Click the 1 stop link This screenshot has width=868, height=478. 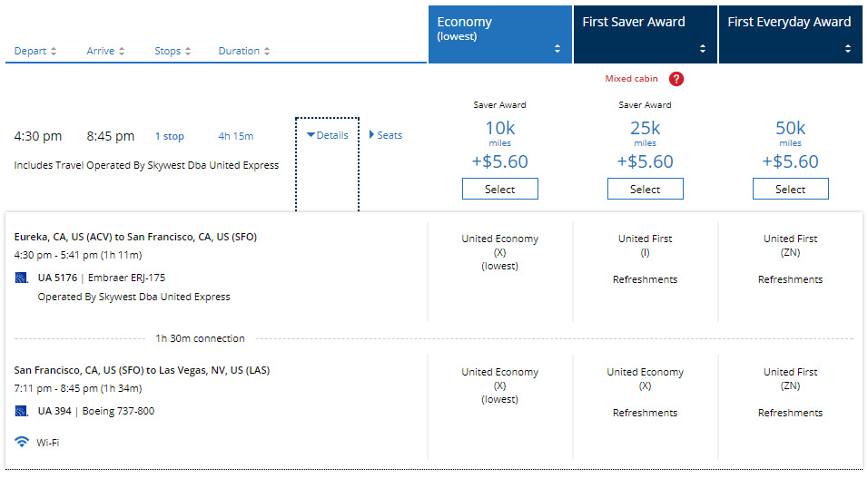click(169, 137)
